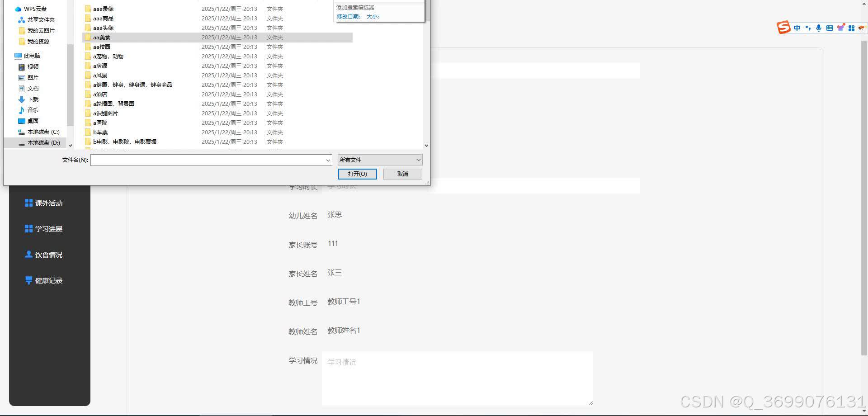Viewport: 868px width, 416px height.
Task: Click 文件夹 type of aaa录像 row
Action: tap(275, 9)
